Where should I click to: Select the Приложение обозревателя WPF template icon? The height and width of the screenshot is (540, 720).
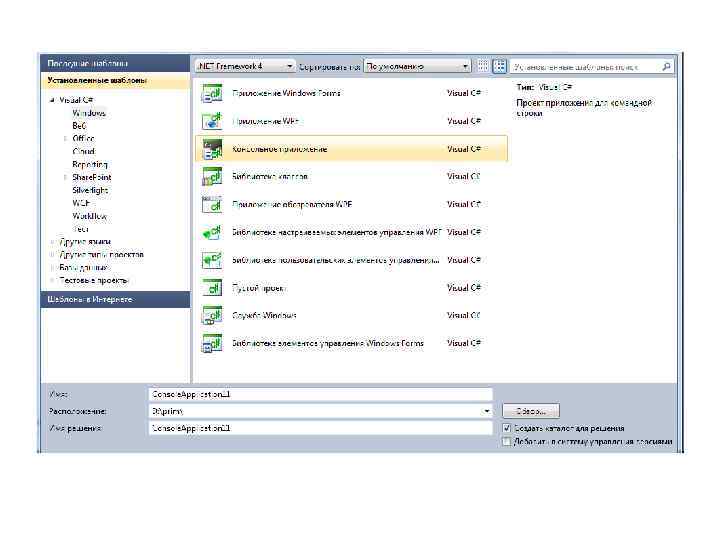click(212, 205)
